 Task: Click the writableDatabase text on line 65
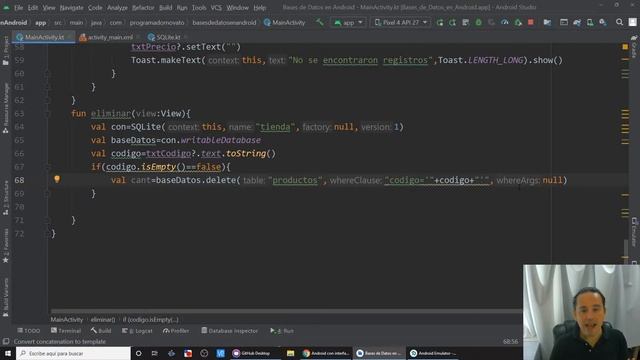(x=220, y=140)
